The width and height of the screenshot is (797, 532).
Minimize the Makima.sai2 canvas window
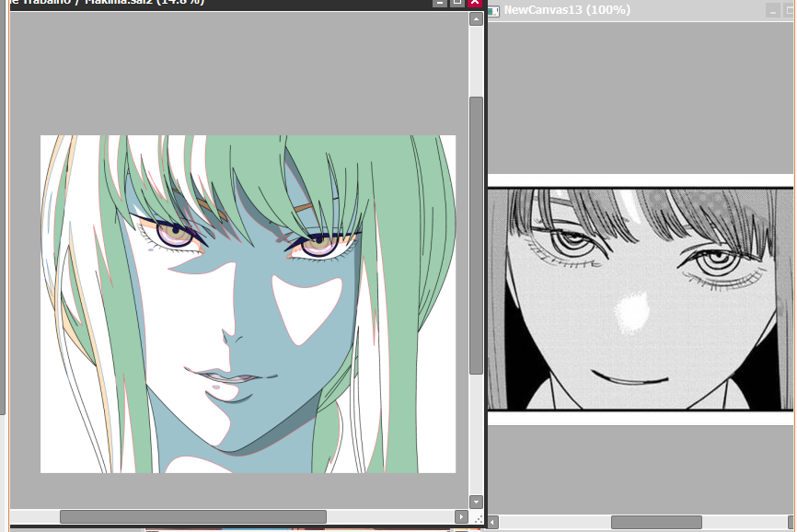point(440,3)
